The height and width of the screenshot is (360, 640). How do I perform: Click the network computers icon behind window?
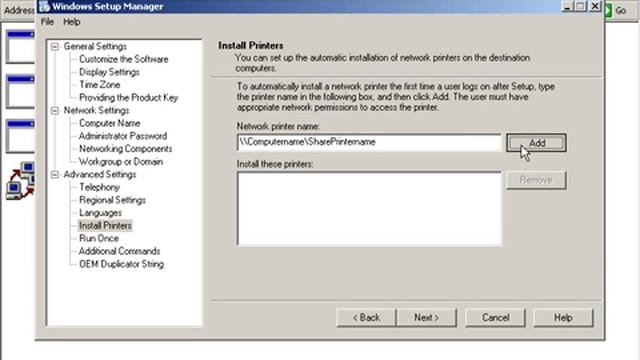pyautogui.click(x=20, y=180)
